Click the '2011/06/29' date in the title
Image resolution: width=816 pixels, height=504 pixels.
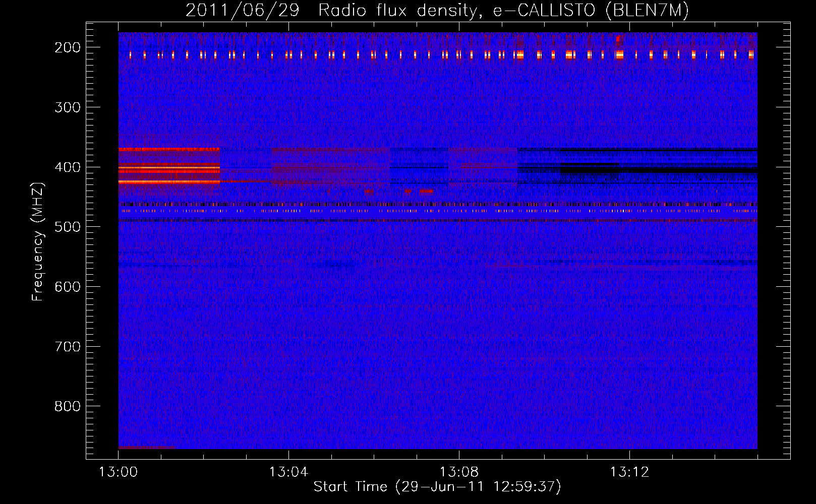243,11
